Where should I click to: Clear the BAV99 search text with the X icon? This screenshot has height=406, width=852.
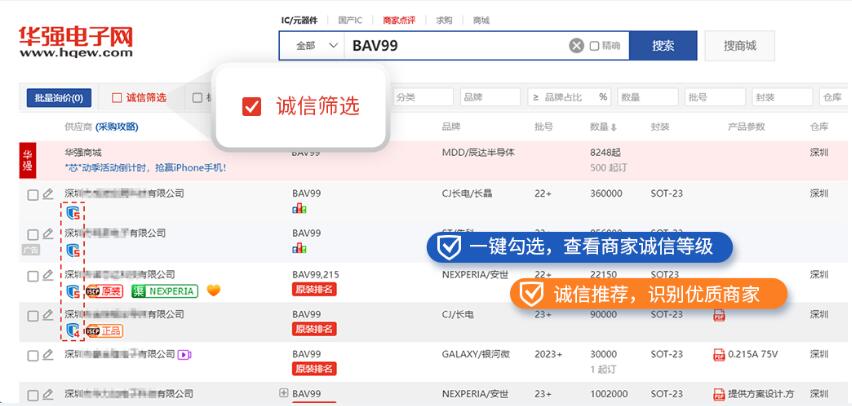click(576, 46)
